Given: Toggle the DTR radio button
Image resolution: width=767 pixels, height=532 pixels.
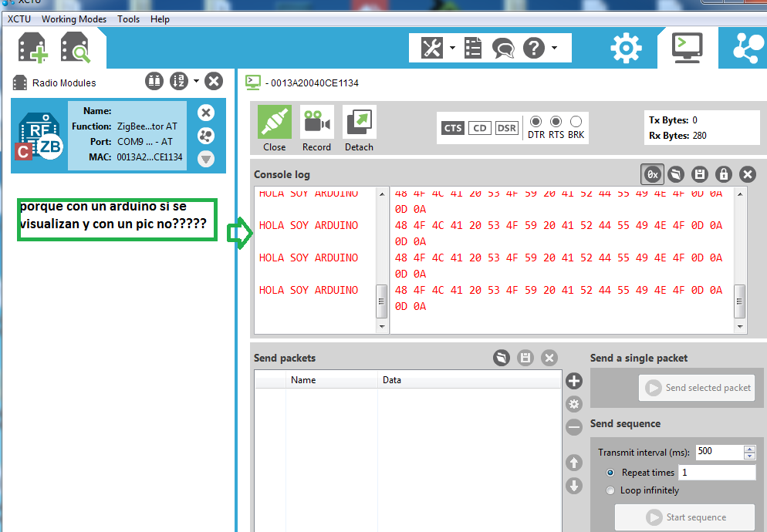Looking at the screenshot, I should (536, 121).
